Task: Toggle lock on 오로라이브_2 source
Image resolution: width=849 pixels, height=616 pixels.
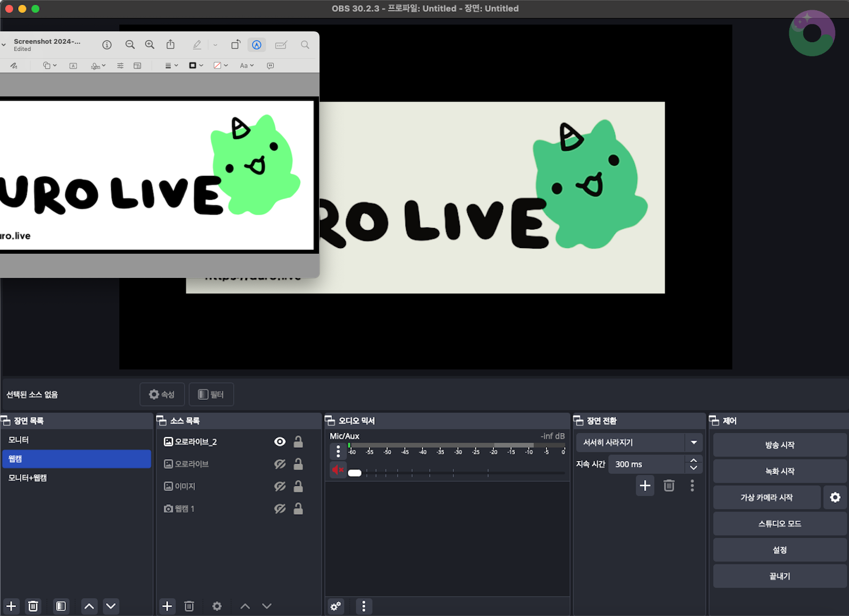Action: pyautogui.click(x=298, y=442)
